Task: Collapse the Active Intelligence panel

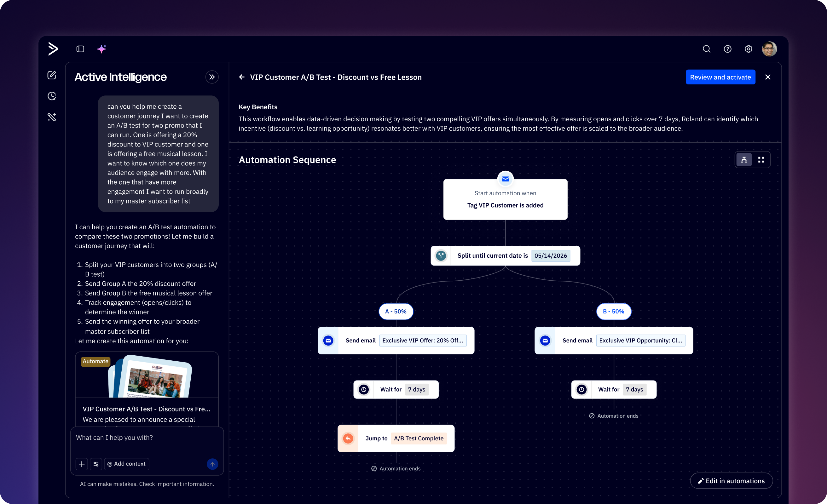Action: [x=212, y=77]
